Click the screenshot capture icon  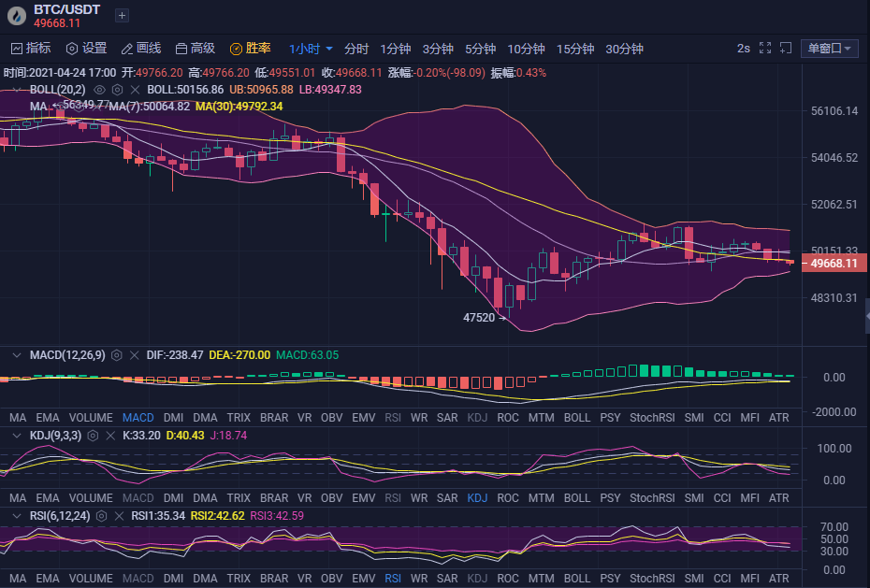pos(786,49)
